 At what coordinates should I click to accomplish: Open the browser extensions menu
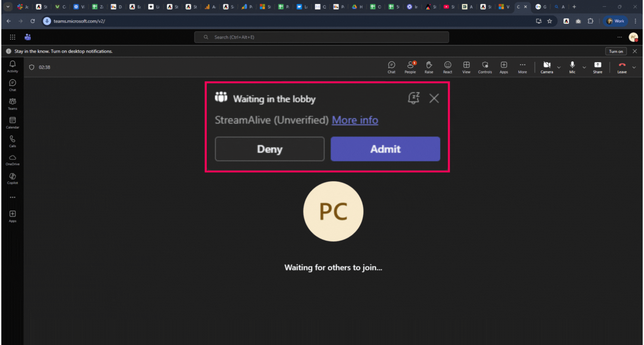(590, 21)
